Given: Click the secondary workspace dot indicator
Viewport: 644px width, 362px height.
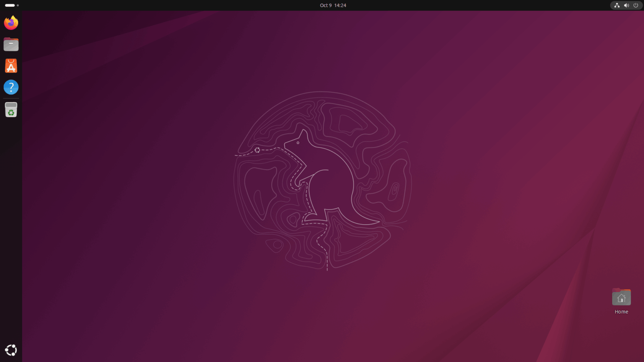Looking at the screenshot, I should [18, 5].
